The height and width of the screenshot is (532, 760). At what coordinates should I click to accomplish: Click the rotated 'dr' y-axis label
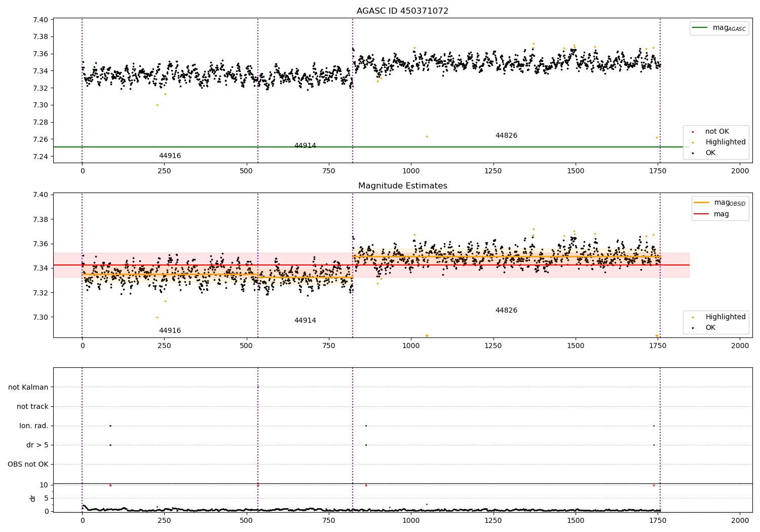[x=33, y=498]
